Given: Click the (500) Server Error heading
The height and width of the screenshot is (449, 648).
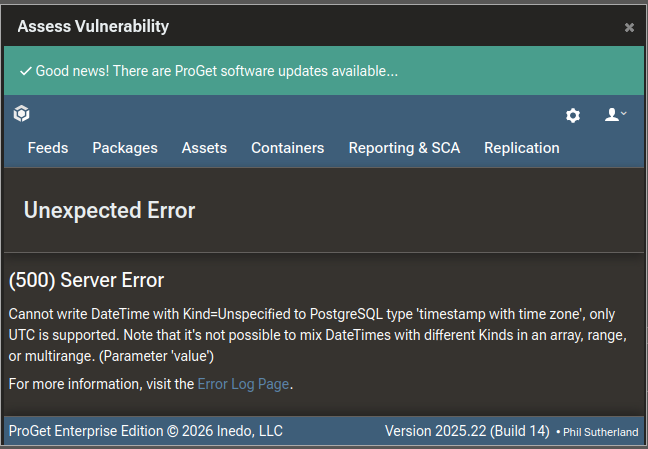Looking at the screenshot, I should [x=86, y=280].
